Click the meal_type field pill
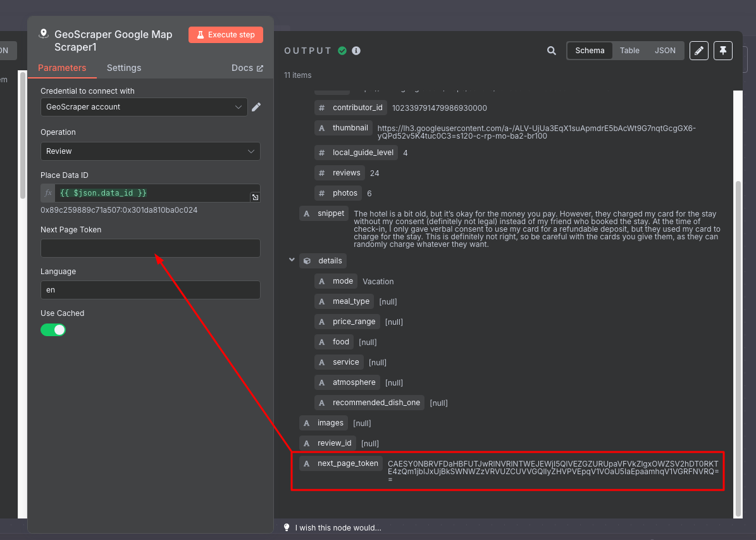Screen dimensions: 756x540 (344, 301)
